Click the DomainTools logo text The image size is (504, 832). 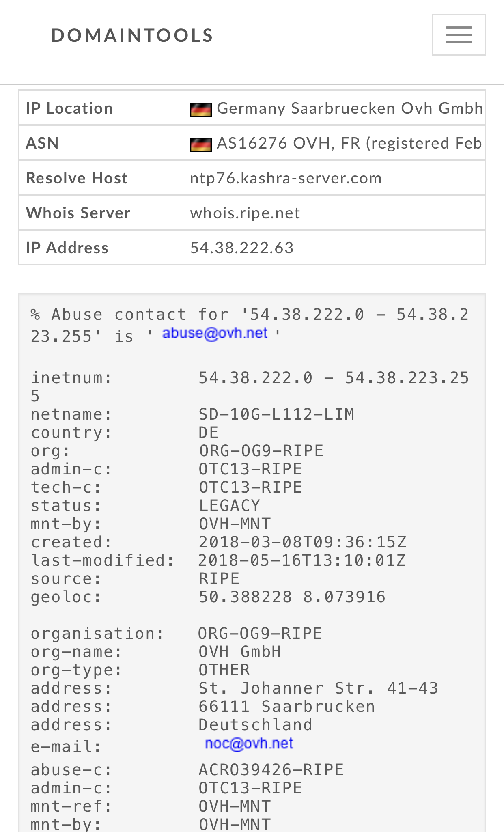(132, 36)
